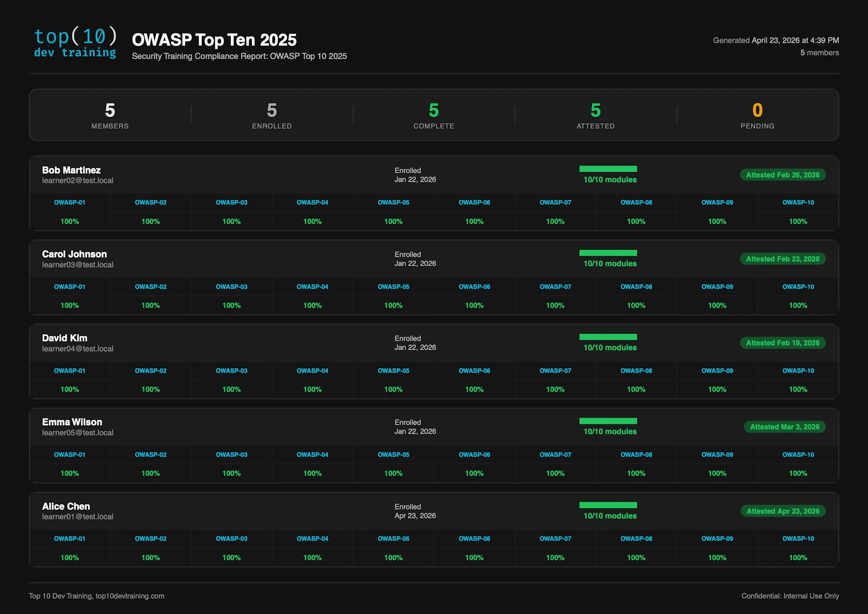Click Bob Martinez's OWASP-10 100% score
This screenshot has height=614, width=868.
click(798, 221)
